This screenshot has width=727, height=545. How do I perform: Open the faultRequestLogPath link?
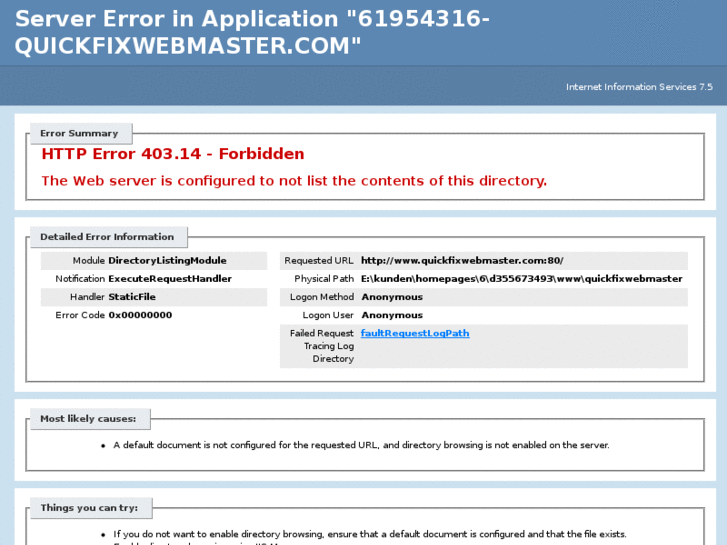415,333
